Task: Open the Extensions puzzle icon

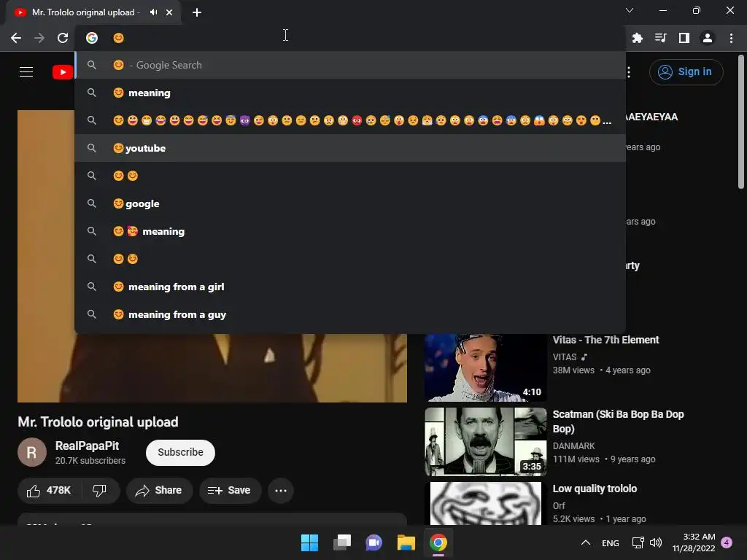Action: tap(637, 38)
